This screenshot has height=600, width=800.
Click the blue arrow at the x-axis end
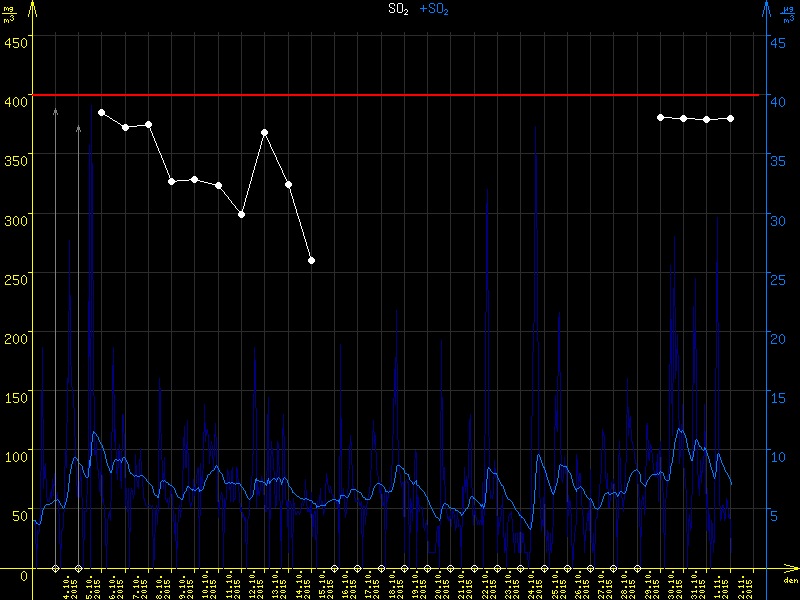793,570
